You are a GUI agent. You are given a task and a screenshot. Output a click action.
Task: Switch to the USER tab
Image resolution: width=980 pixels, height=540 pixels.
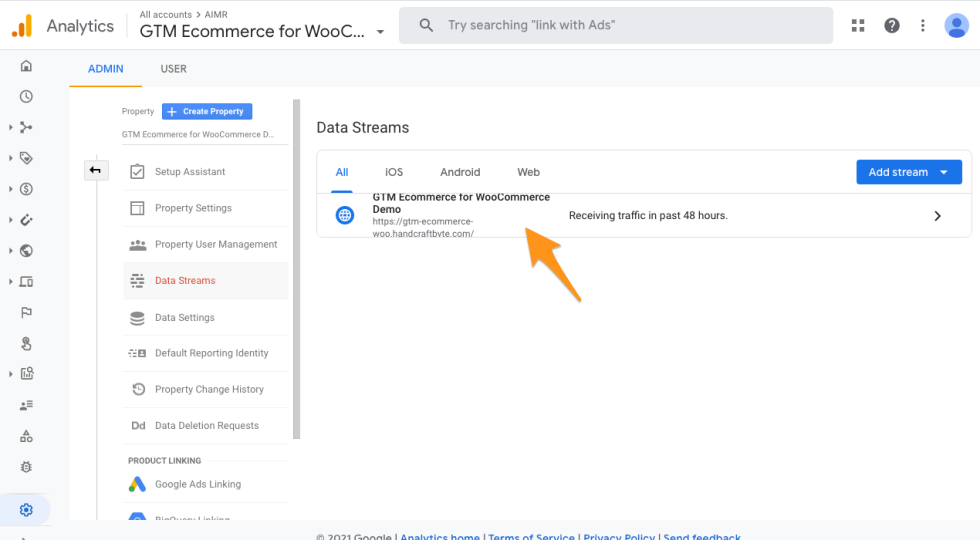(173, 69)
